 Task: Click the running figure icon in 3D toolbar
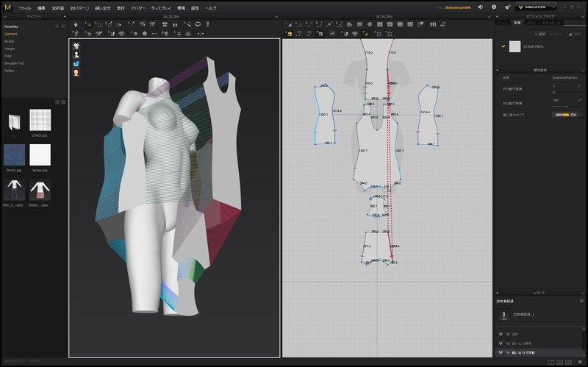point(76,33)
